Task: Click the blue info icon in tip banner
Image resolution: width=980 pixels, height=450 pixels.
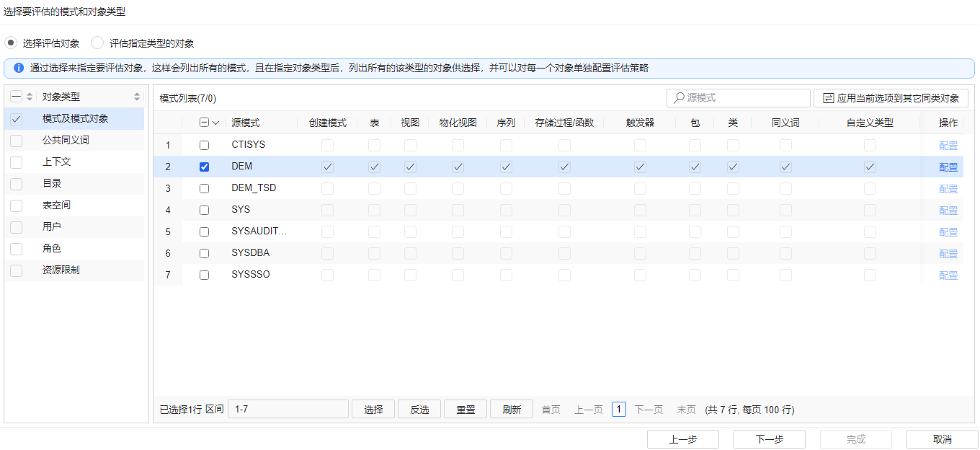Action: click(x=19, y=68)
